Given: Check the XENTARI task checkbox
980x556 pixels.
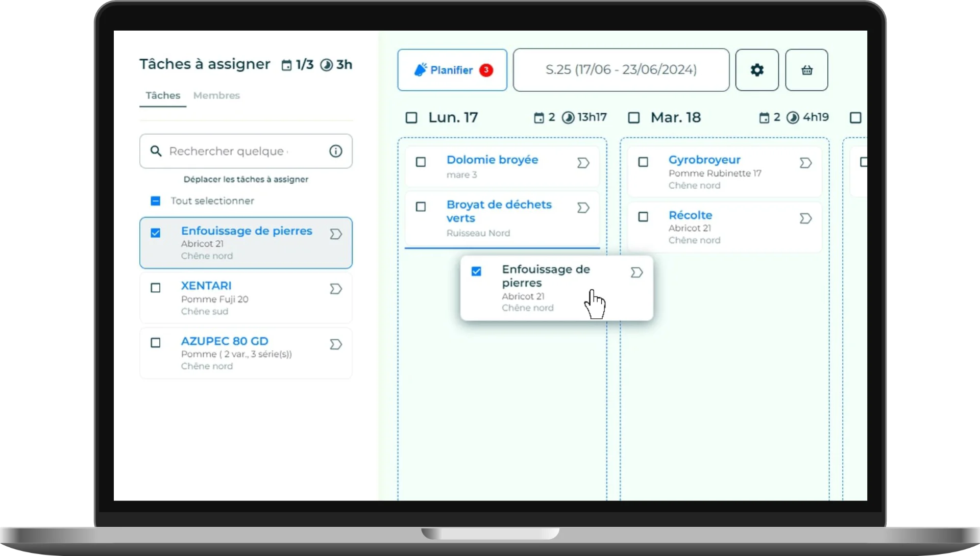Looking at the screenshot, I should point(156,288).
